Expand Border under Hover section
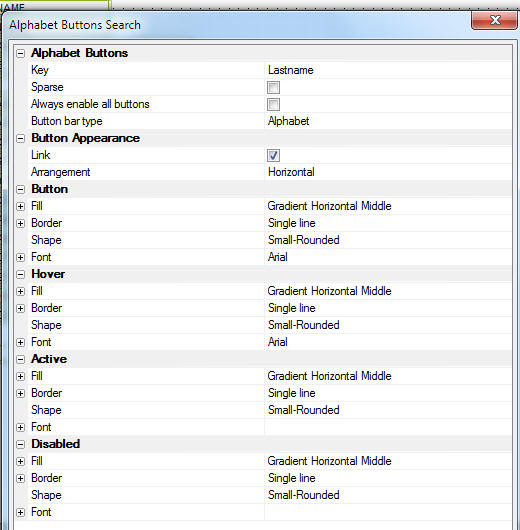The height and width of the screenshot is (530, 520). (x=21, y=308)
